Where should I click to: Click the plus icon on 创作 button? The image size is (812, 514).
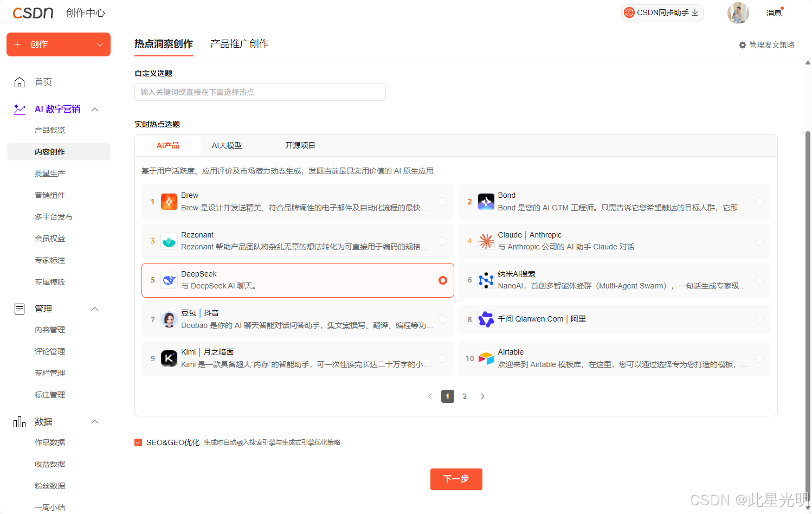(17, 44)
